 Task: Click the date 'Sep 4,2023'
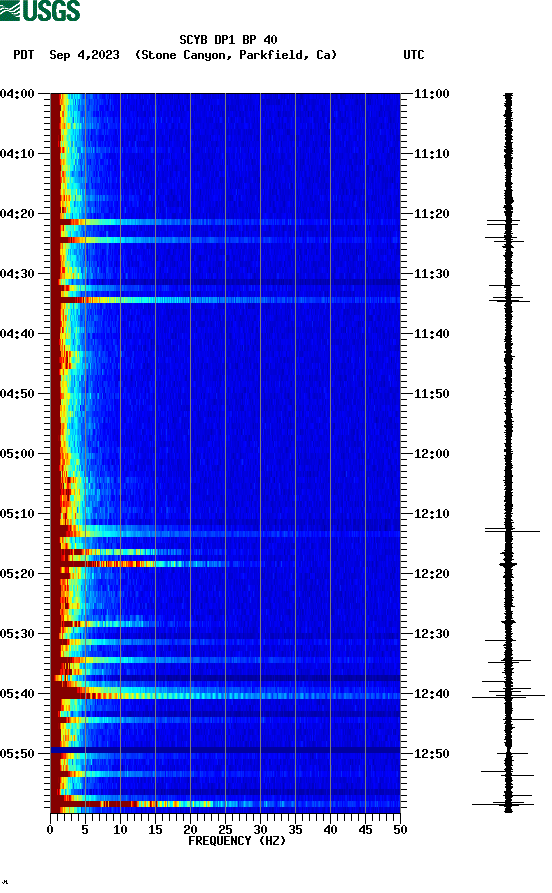pos(84,55)
